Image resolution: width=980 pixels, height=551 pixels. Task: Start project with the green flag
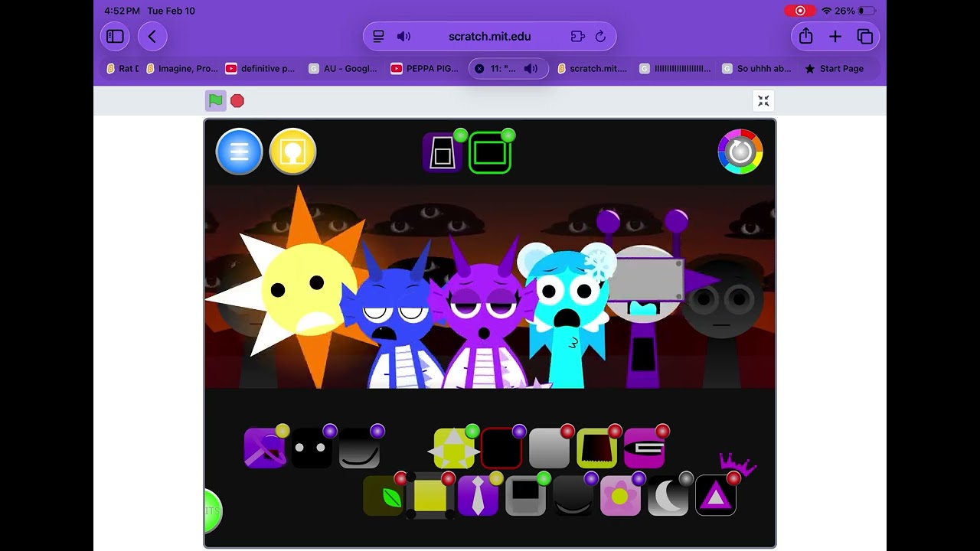[216, 100]
